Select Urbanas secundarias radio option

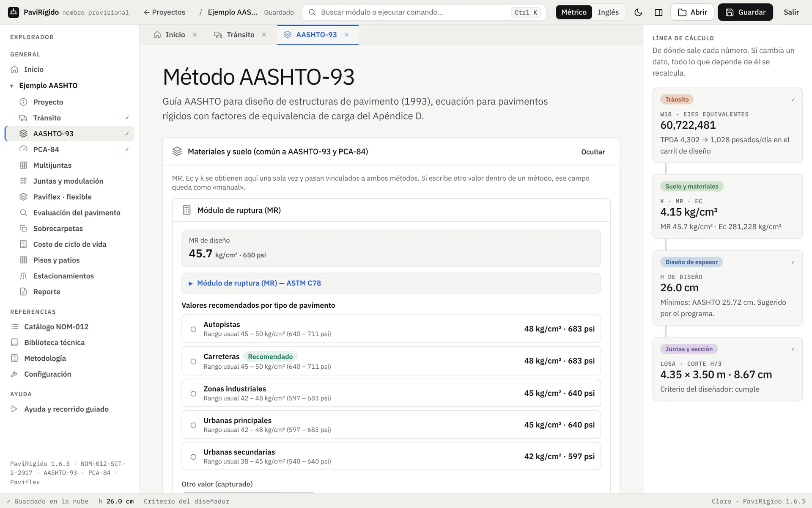point(193,457)
